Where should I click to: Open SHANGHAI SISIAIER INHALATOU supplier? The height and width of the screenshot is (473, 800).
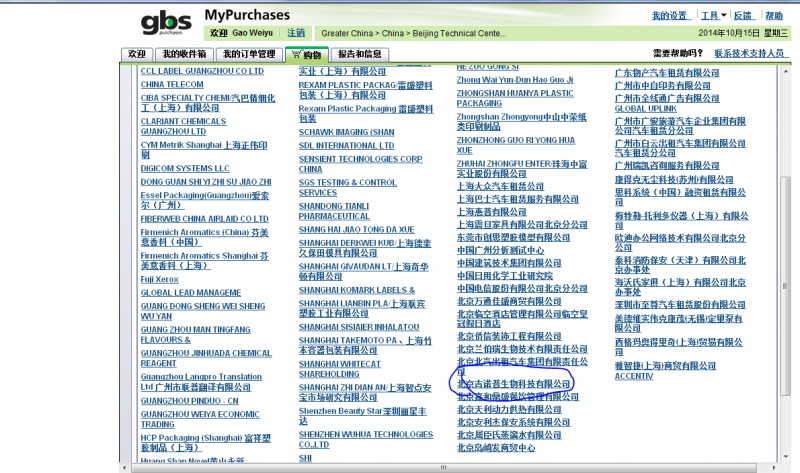tap(359, 327)
